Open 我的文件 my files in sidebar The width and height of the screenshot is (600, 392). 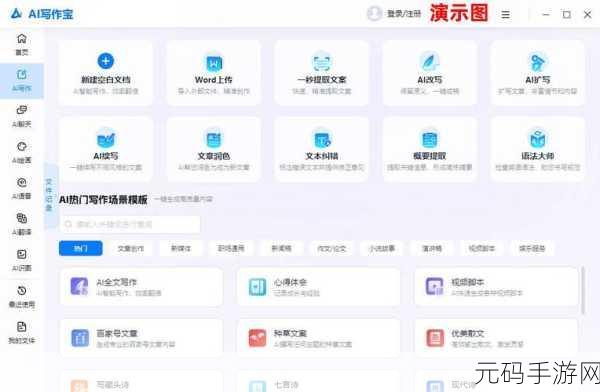22,333
